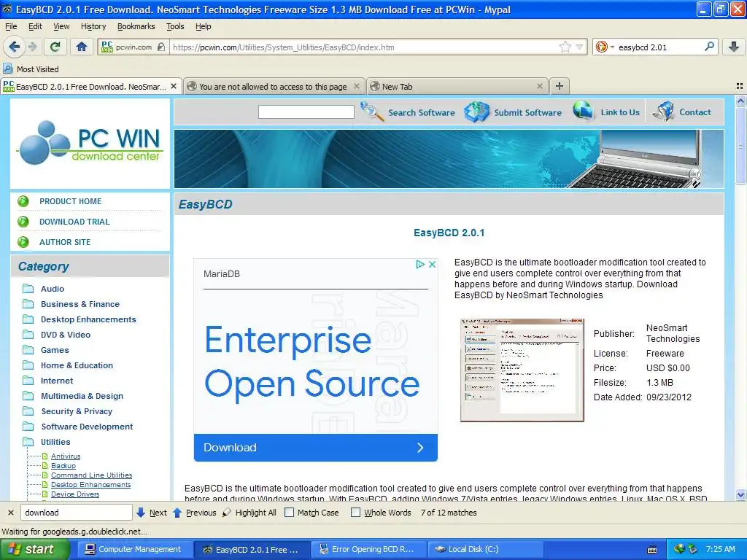Open the Device Drivers subcategory link
Screen dimensions: 747x560
point(75,494)
